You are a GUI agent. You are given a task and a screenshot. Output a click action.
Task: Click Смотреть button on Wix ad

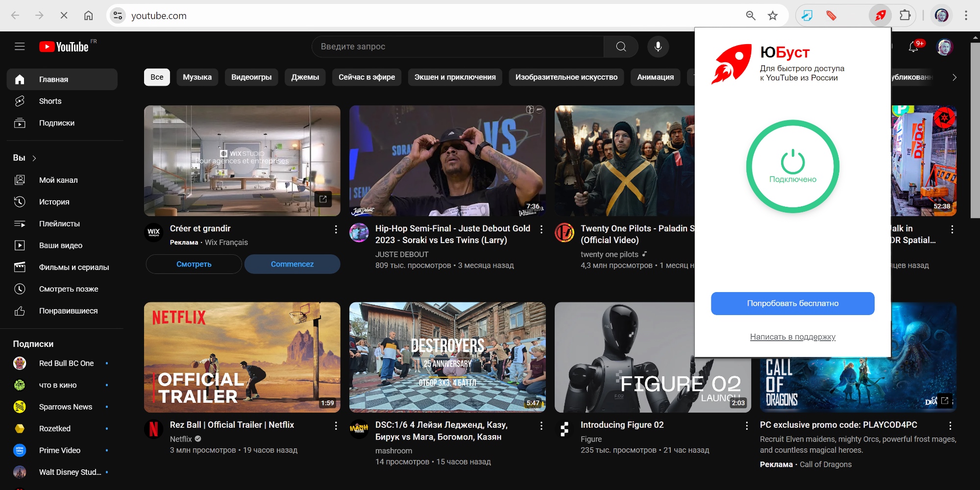point(194,264)
